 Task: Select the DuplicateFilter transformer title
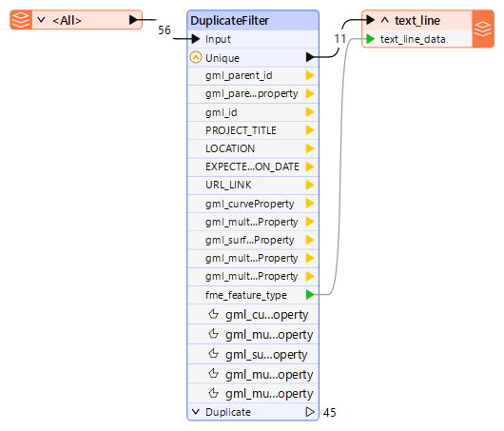(229, 21)
